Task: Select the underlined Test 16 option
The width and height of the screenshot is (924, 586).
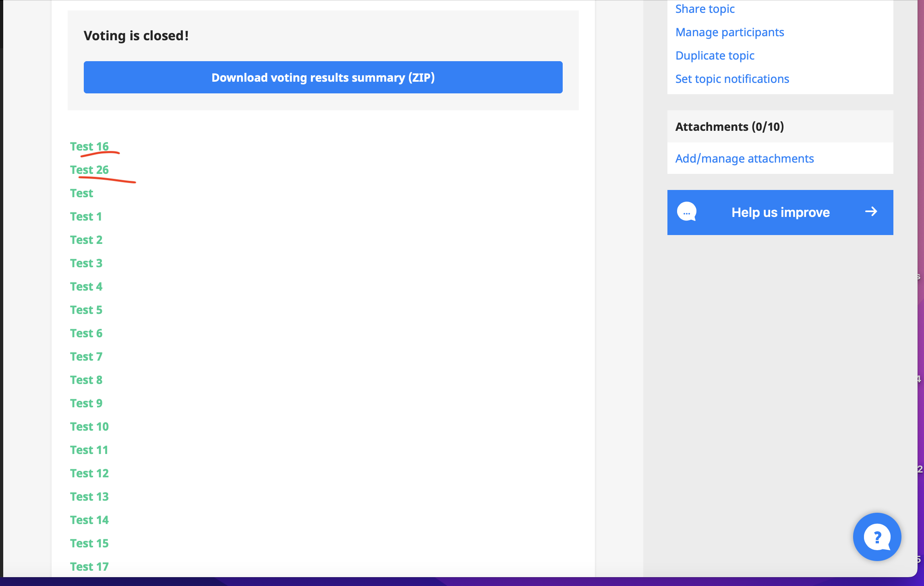Action: (x=89, y=146)
